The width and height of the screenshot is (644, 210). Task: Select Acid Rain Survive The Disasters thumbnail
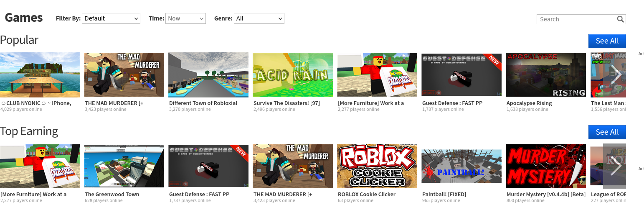coord(293,74)
